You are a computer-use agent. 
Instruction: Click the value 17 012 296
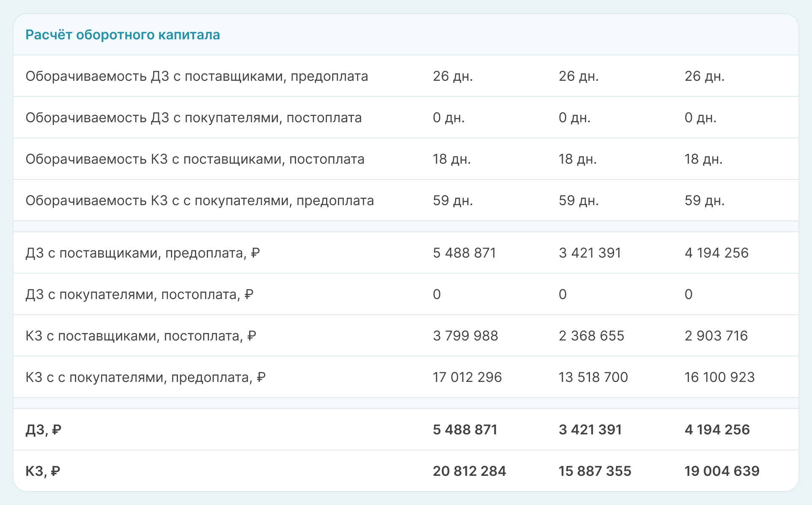pyautogui.click(x=467, y=377)
